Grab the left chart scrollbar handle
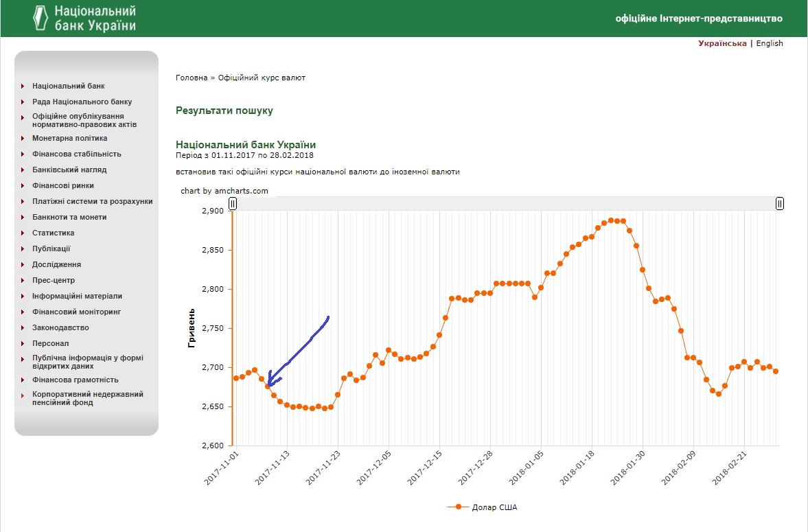This screenshot has width=808, height=532. (x=233, y=204)
